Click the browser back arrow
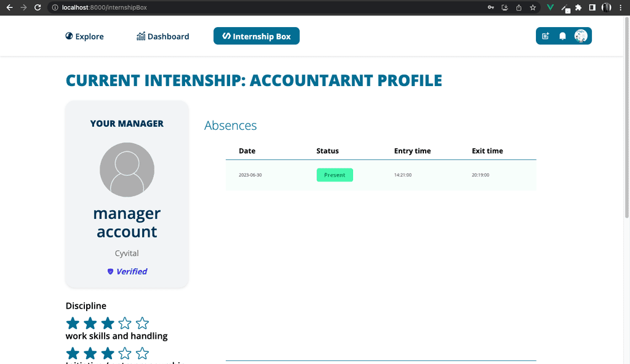The height and width of the screenshot is (364, 630). (9, 7)
